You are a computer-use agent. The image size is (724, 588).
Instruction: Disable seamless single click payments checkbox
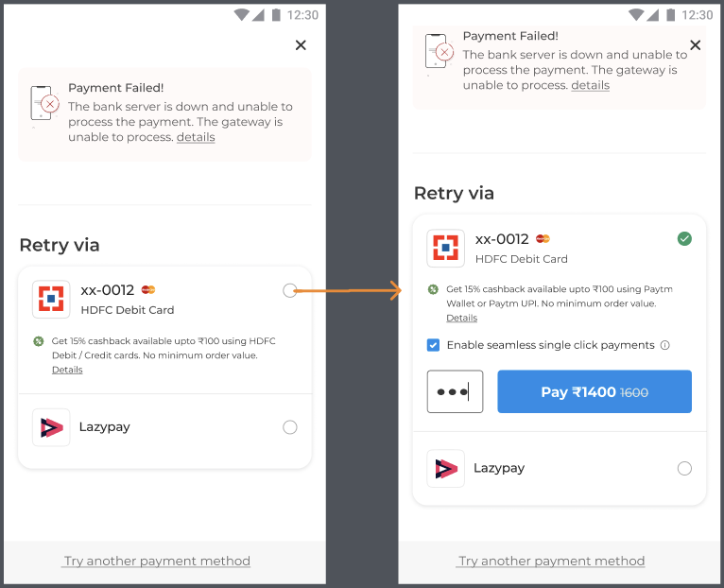point(433,345)
